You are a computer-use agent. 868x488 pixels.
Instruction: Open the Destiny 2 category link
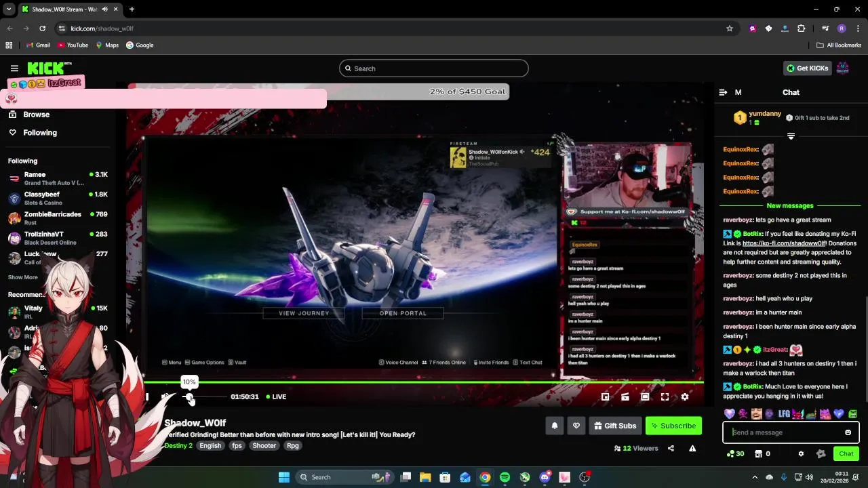178,446
